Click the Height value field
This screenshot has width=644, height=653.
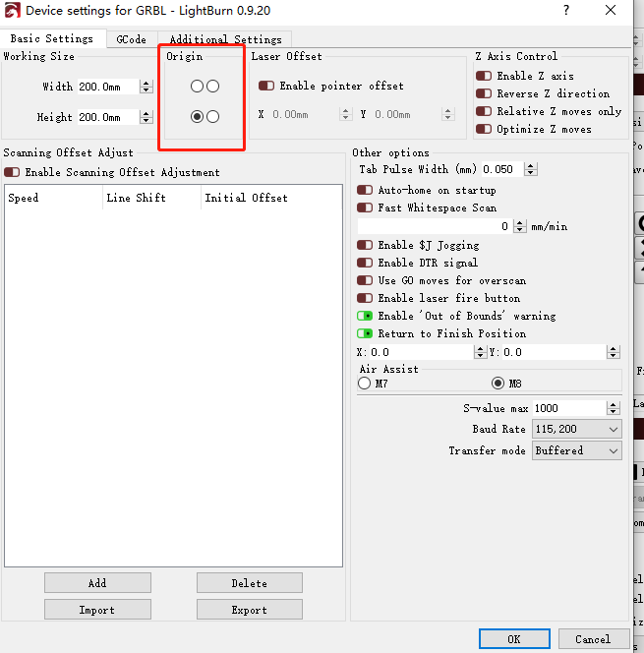pos(108,117)
